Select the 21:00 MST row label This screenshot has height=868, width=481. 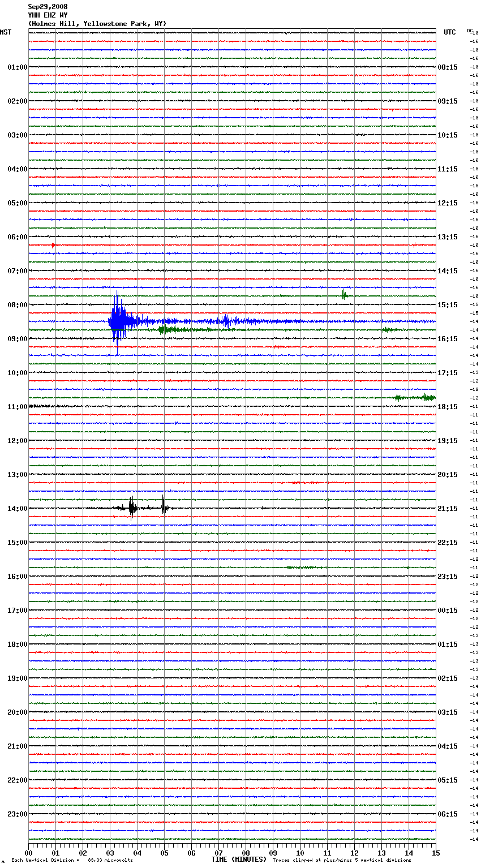pos(17,746)
